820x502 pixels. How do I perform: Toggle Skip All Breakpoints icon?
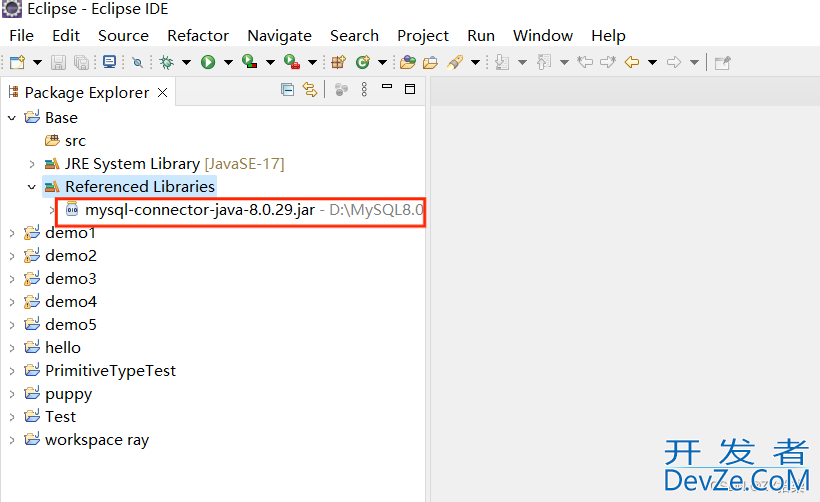pos(138,63)
